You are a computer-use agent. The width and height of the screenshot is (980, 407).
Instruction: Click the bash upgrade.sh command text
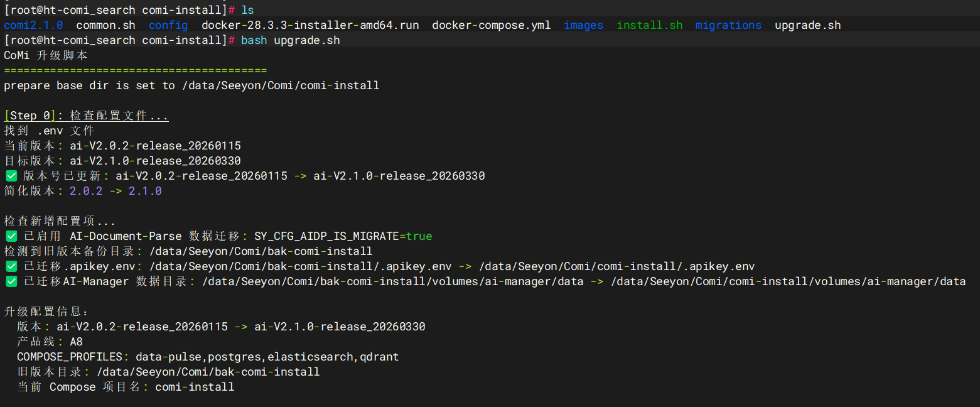pos(291,40)
